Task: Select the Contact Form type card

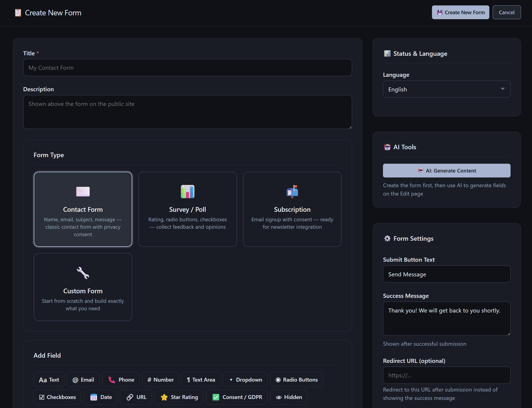Action: click(83, 209)
